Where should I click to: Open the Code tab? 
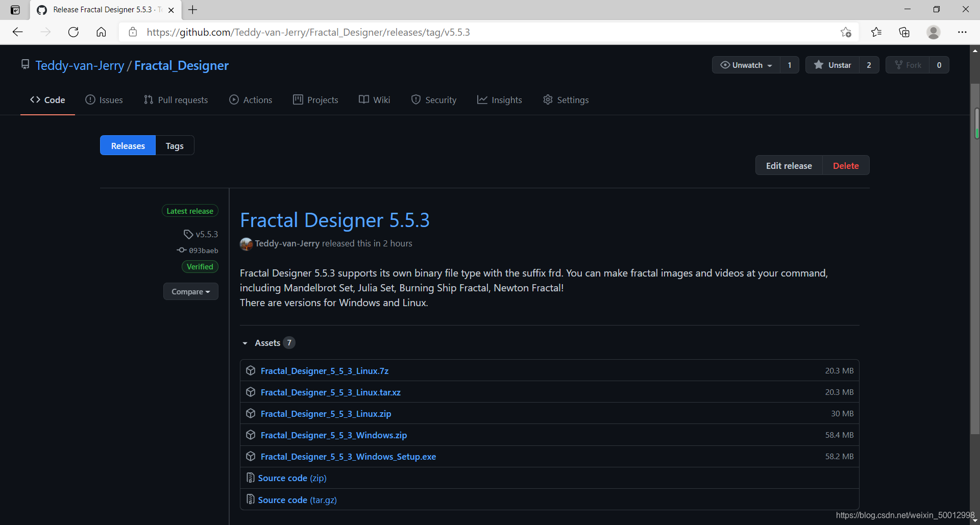(47, 100)
